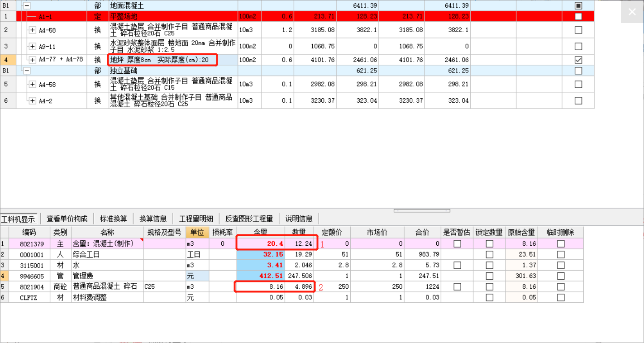Tick the checkbox in the red 平整场地 row
Screen dimensions: 644x343
[x=578, y=16]
